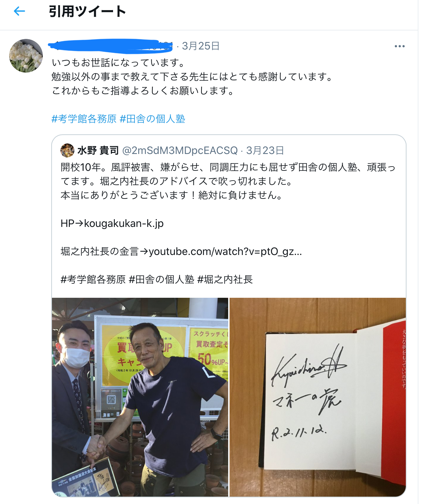The width and height of the screenshot is (423, 504).
Task: Open the small avatar next to 水野 貴司
Action: pos(67,150)
